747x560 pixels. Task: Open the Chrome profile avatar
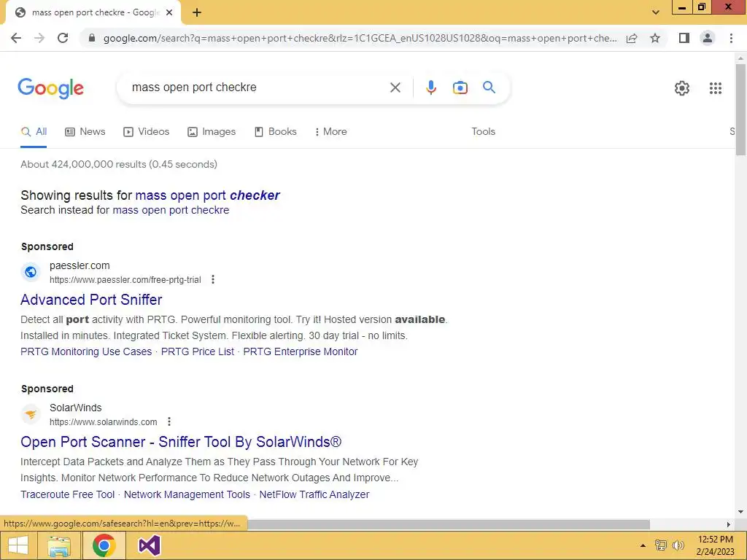(708, 38)
